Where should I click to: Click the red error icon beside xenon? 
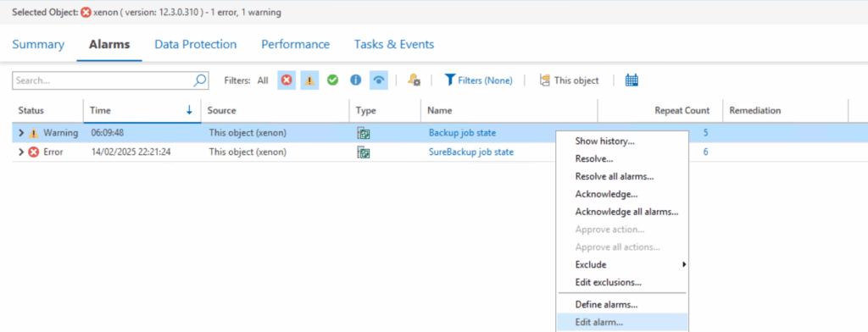coord(86,12)
